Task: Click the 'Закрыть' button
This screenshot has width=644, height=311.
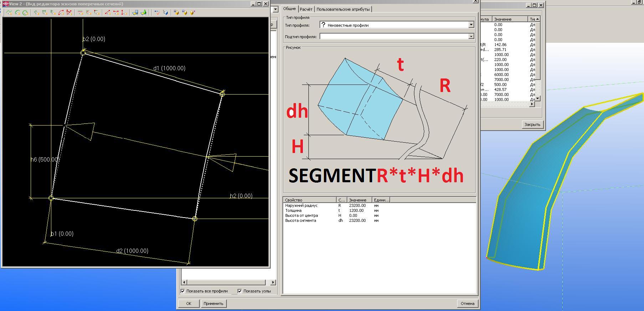Action: click(532, 124)
